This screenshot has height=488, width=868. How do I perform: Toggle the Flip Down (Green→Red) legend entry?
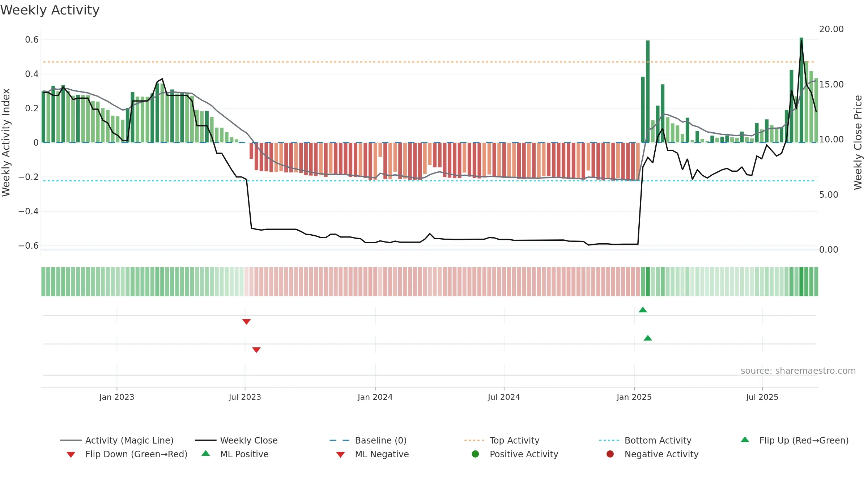(x=127, y=454)
